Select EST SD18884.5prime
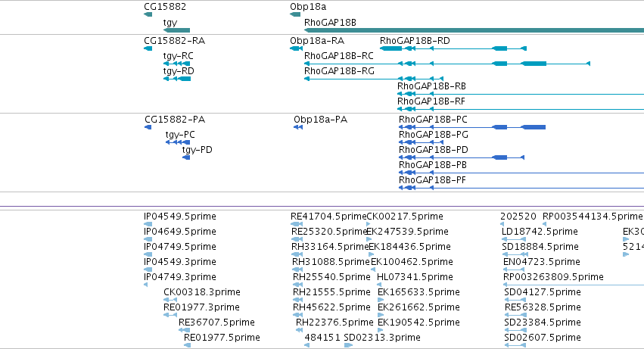Viewport: 644px width, 349px height. click(540, 247)
